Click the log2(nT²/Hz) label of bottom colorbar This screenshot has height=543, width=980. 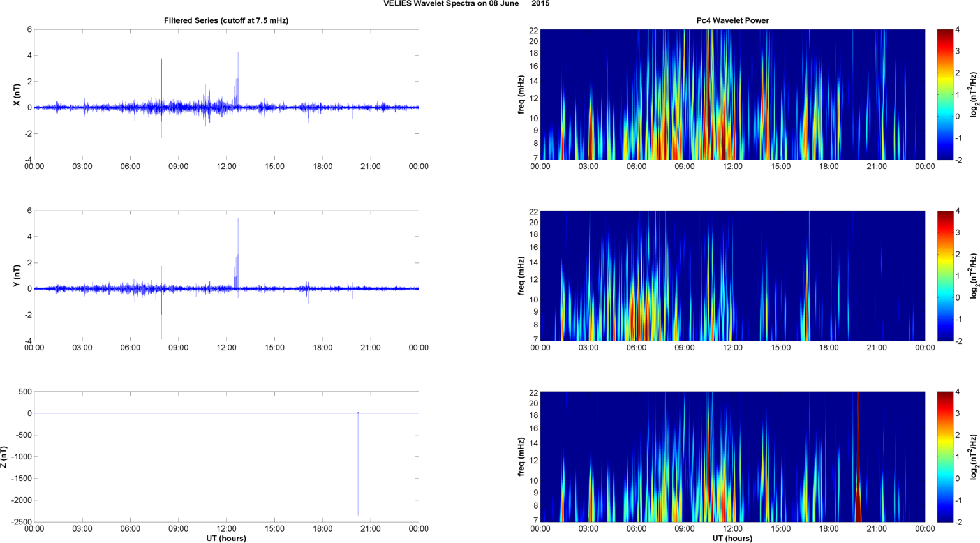coord(974,457)
